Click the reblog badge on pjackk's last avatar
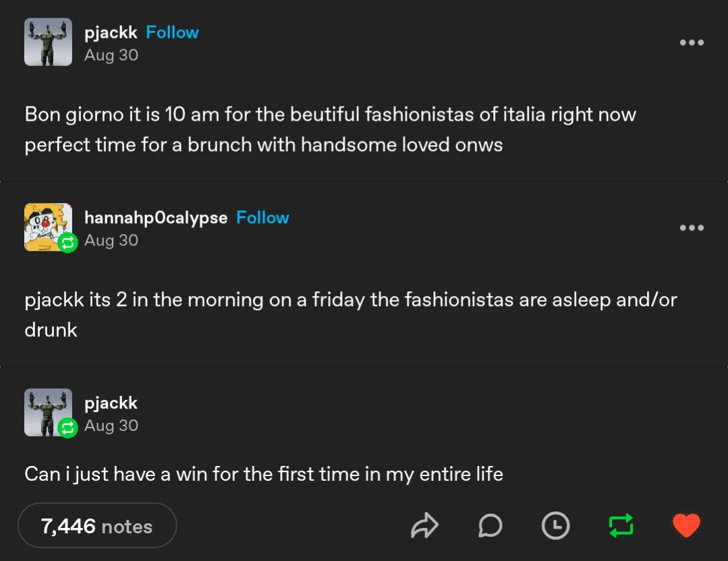This screenshot has height=561, width=728. coord(67,427)
